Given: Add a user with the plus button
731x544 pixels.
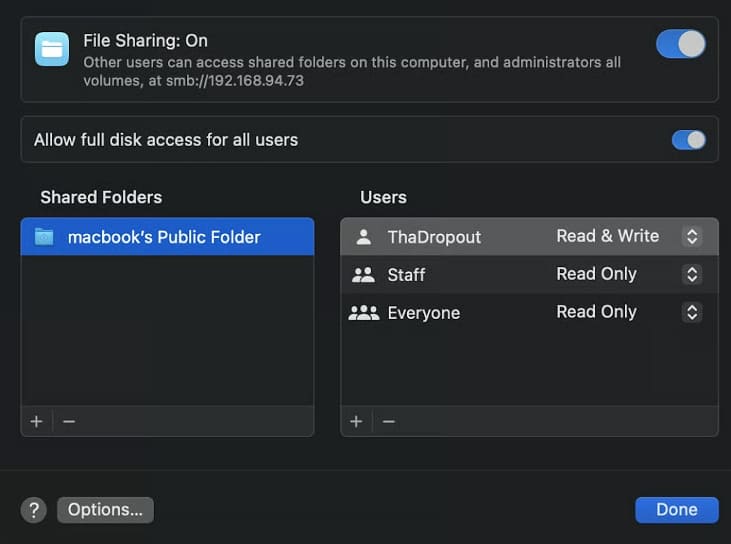Looking at the screenshot, I should 356,421.
